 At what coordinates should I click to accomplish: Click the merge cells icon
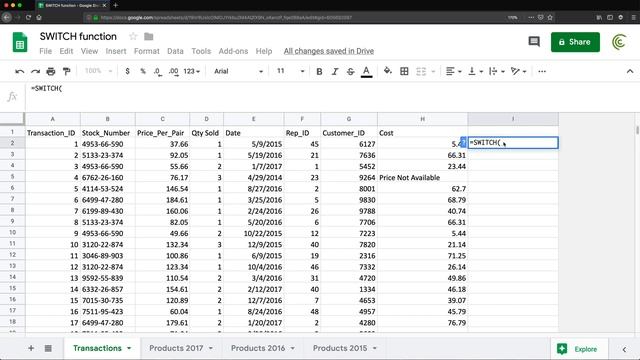point(421,71)
